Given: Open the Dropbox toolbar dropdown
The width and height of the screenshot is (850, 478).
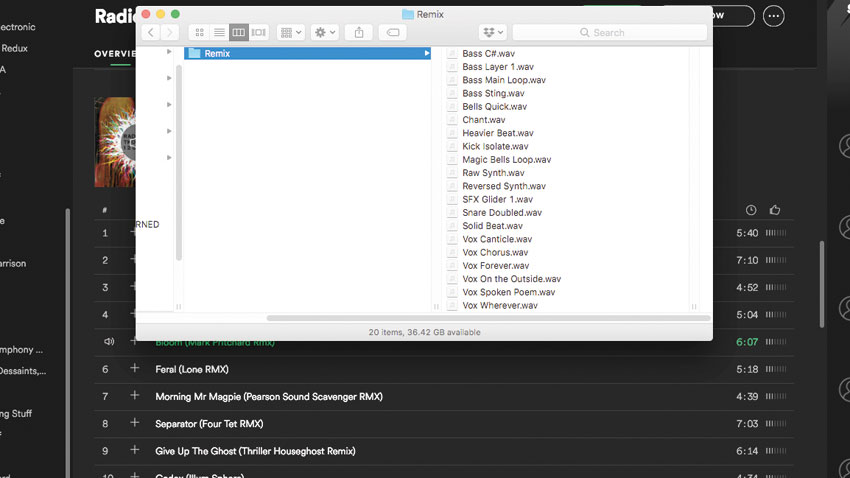Looking at the screenshot, I should (x=492, y=33).
